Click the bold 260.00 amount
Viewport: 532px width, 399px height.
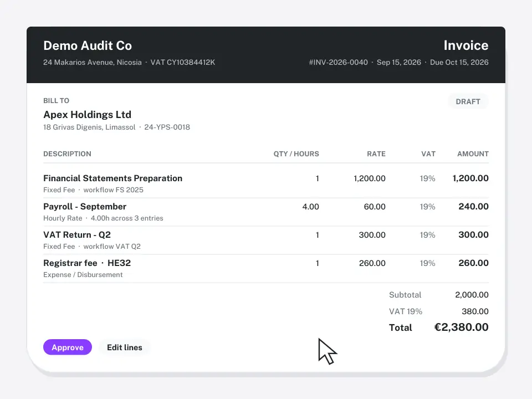[x=473, y=263]
